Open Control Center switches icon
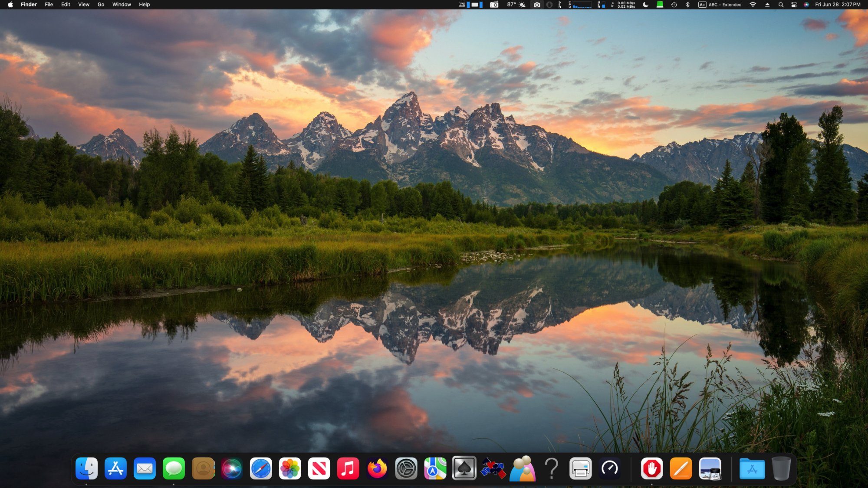 (794, 5)
